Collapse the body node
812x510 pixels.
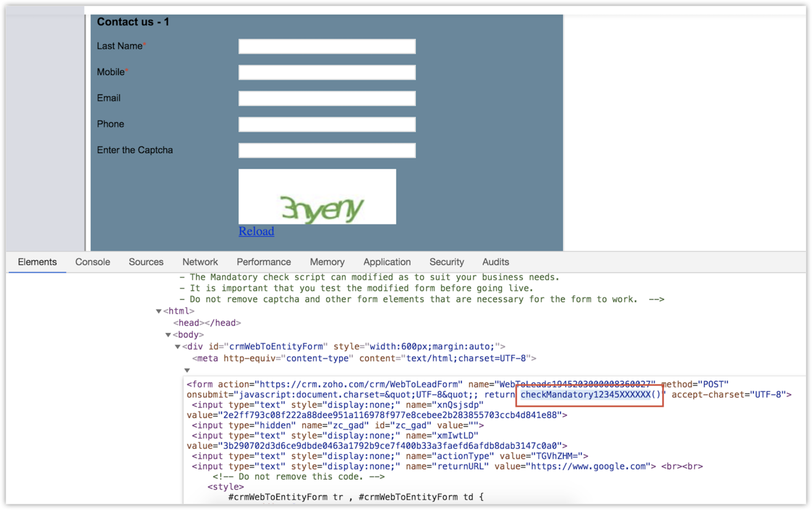[x=168, y=335]
